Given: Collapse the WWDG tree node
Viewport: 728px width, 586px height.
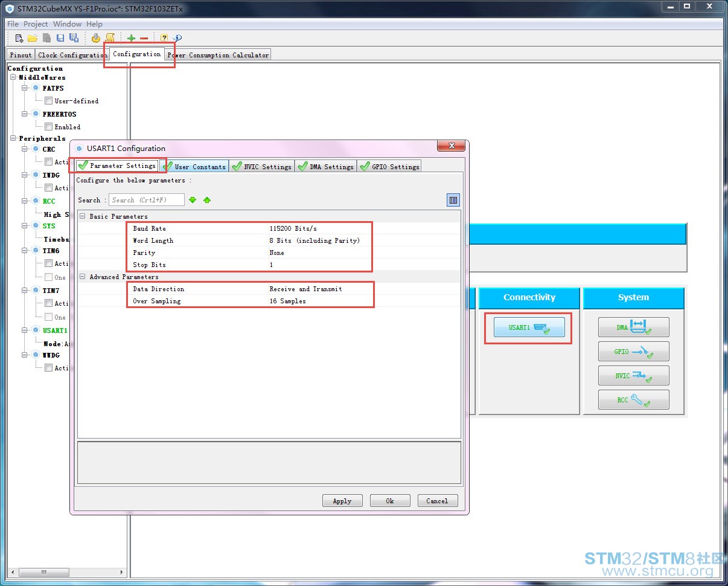Looking at the screenshot, I should coord(25,355).
